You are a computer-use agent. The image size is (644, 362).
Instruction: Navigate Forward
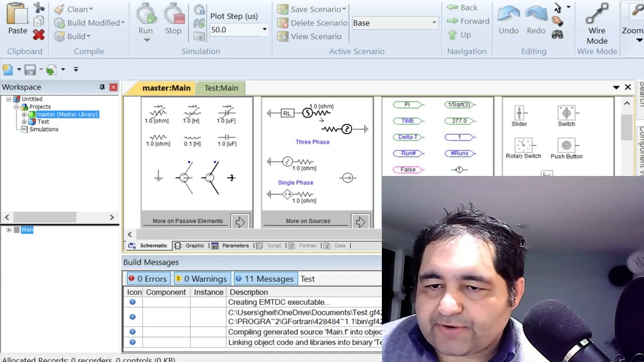[x=468, y=21]
